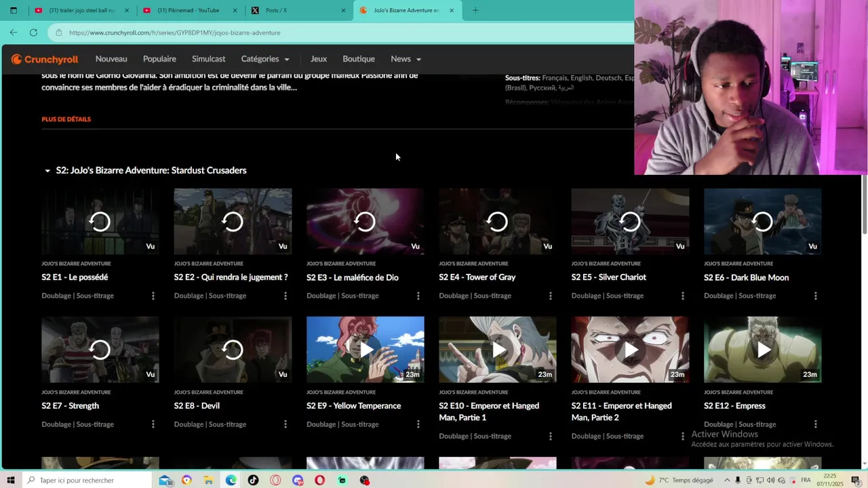Open options menu for S2 E4 Tower of Gray
Viewport: 868px width, 488px height.
pyautogui.click(x=550, y=296)
